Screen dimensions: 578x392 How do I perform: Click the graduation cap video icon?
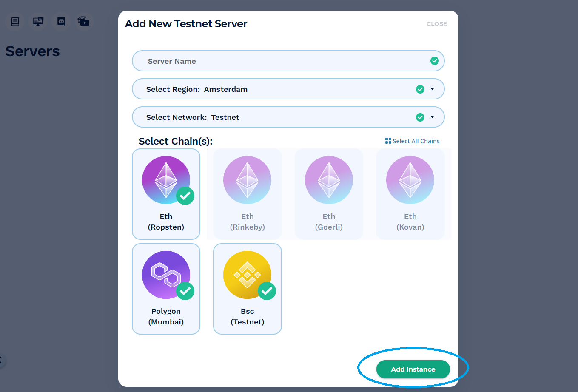tap(84, 21)
